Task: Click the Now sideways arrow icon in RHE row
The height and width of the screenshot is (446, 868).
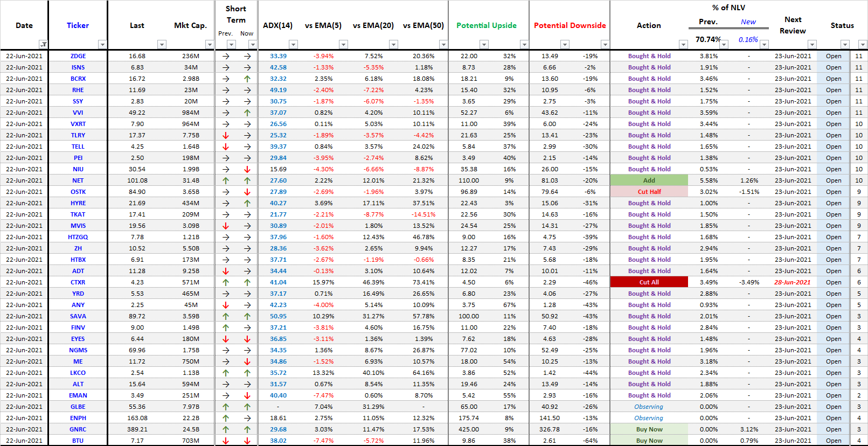Action: 247,90
